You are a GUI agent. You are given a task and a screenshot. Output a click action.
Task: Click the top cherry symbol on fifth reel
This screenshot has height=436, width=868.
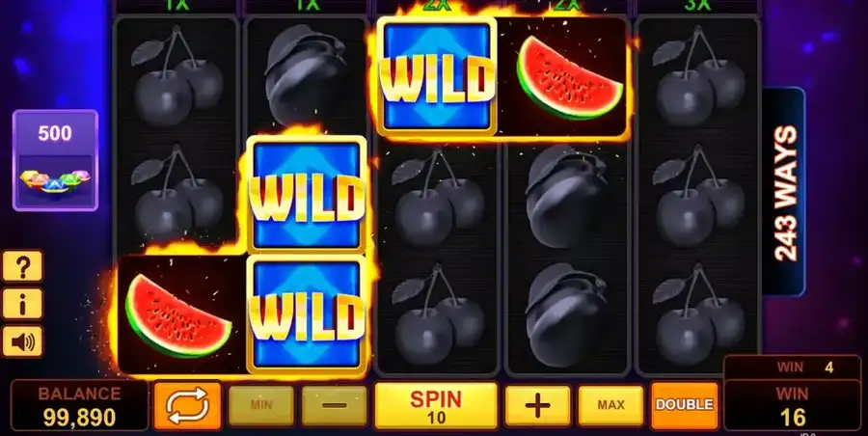coord(698,76)
